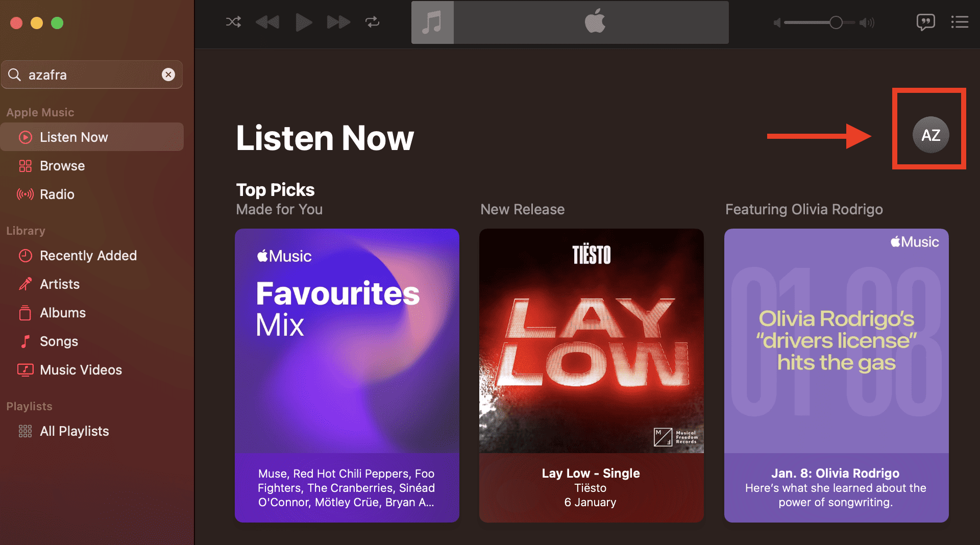
Task: Click the play button
Action: [304, 22]
